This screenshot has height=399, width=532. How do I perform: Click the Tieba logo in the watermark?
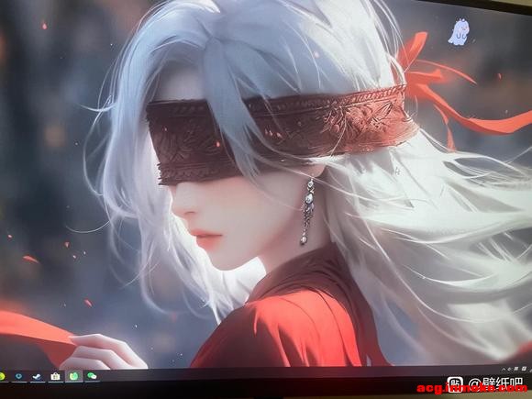pos(455,384)
